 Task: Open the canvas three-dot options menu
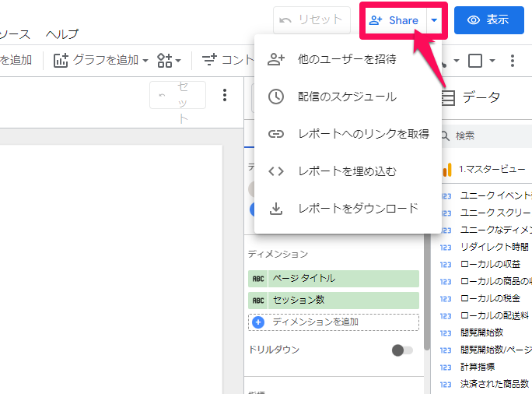225,95
